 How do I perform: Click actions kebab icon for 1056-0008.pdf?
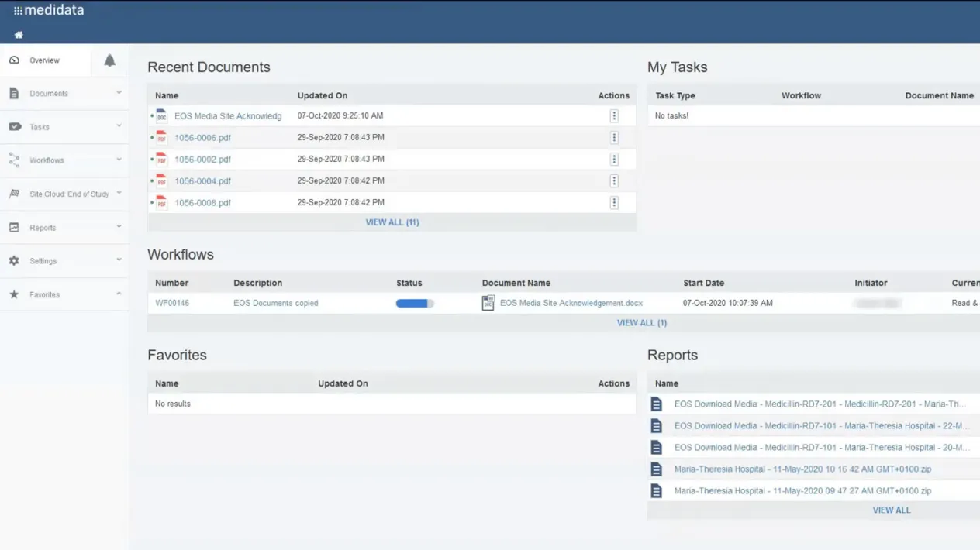(613, 203)
